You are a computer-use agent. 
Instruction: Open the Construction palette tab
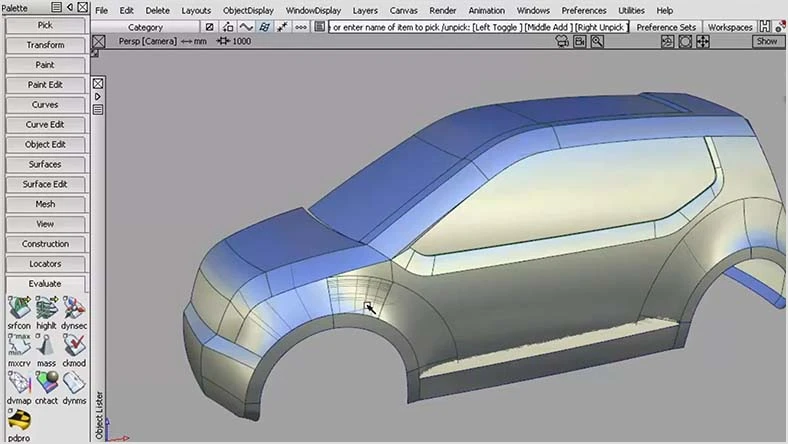[x=45, y=244]
